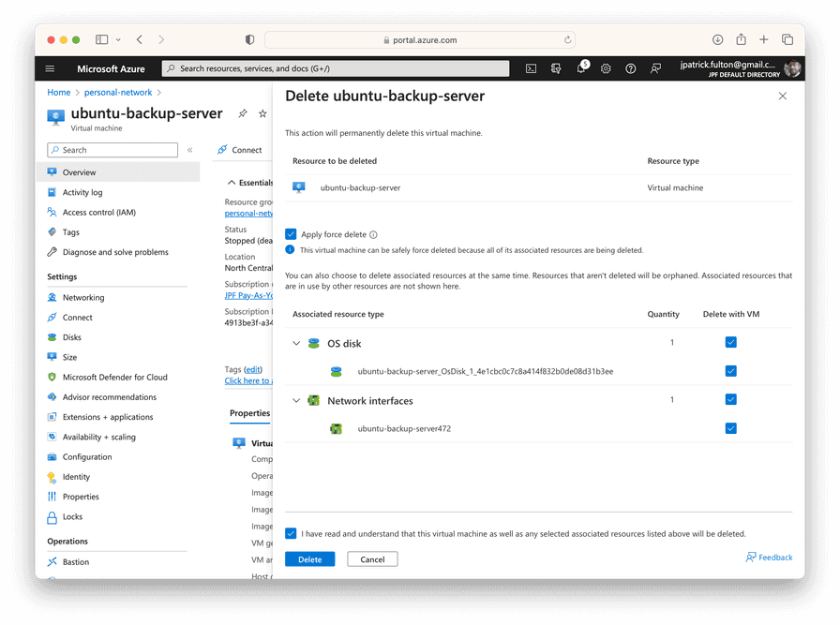
Task: Click the edit link beside Tags
Action: 253,369
